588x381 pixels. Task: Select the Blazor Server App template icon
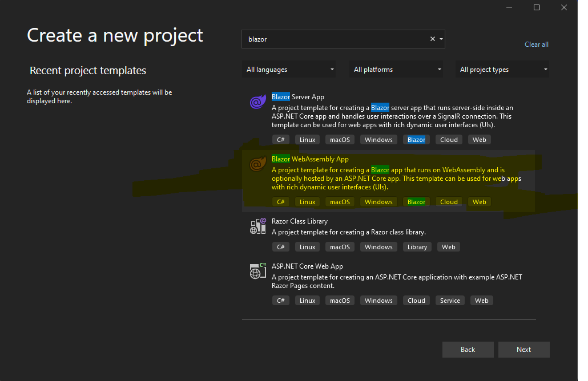pos(258,102)
